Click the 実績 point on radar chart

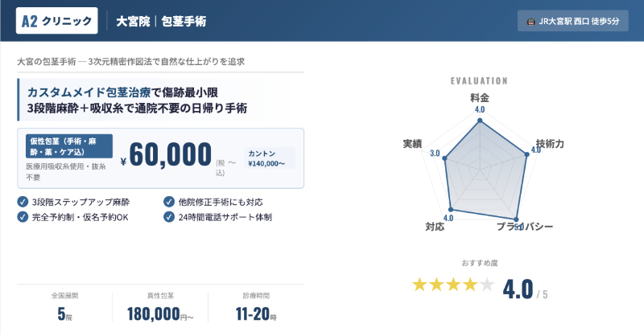pyautogui.click(x=444, y=157)
